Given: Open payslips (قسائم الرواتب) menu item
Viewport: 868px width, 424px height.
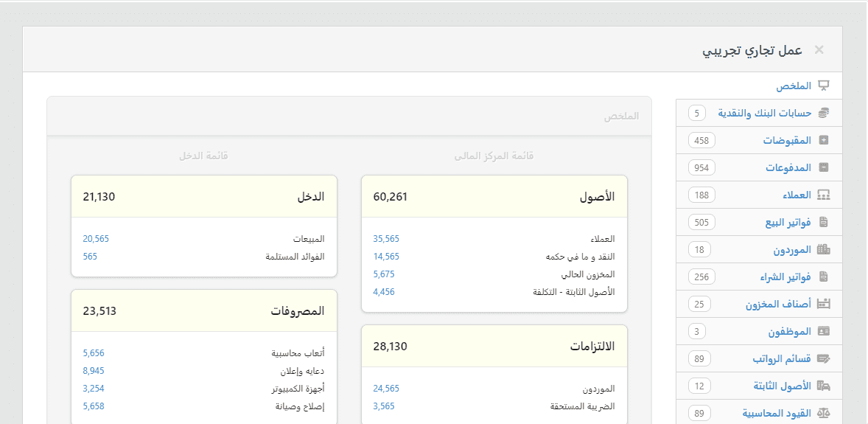Looking at the screenshot, I should pyautogui.click(x=781, y=358).
